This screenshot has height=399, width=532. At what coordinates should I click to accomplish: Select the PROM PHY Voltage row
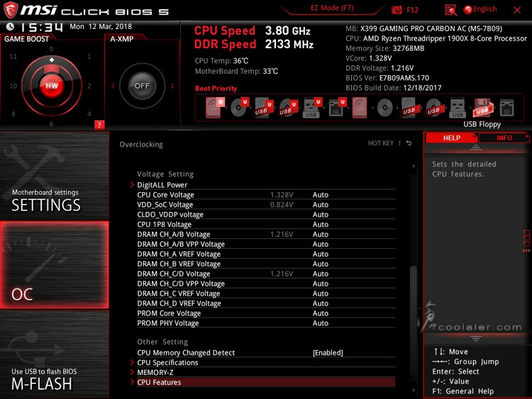(266, 322)
